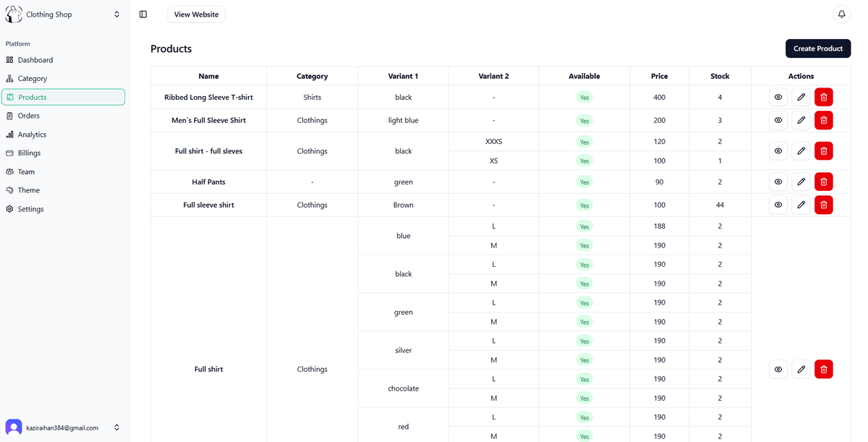Open Billings in sidebar
The height and width of the screenshot is (442, 868).
tap(64, 153)
